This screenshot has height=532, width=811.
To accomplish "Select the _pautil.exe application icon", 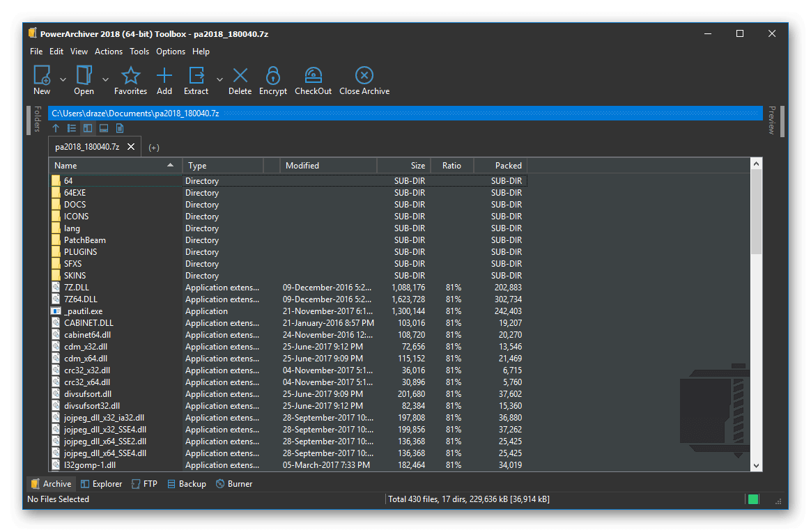I will 56,311.
